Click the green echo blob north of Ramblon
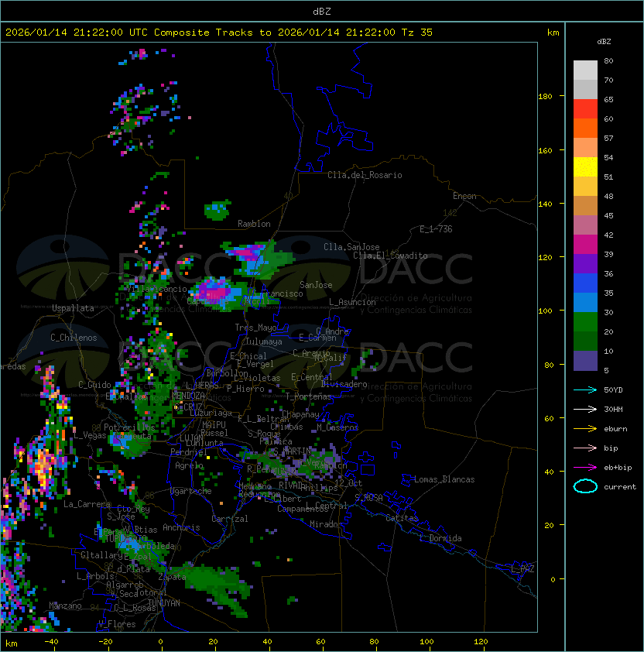 click(x=218, y=210)
